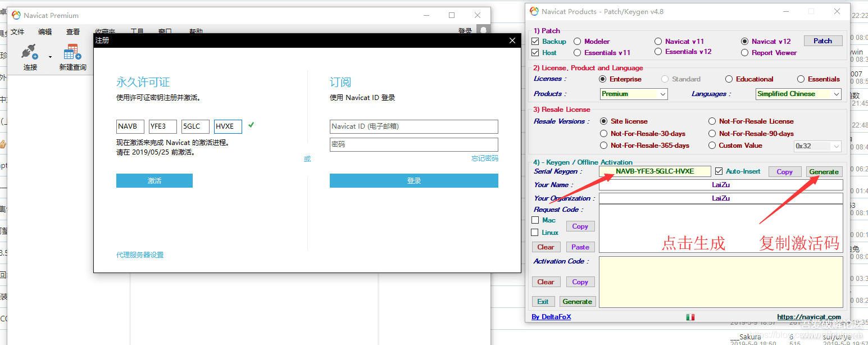Select the Essentials v11 radio option
Image resolution: width=868 pixels, height=345 pixels.
[x=578, y=53]
